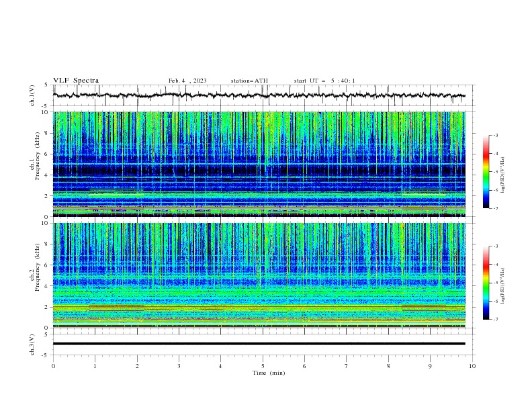532x411 pixels.
Task: Click the 'start UT = 5:40:1' text
Action: click(x=324, y=81)
